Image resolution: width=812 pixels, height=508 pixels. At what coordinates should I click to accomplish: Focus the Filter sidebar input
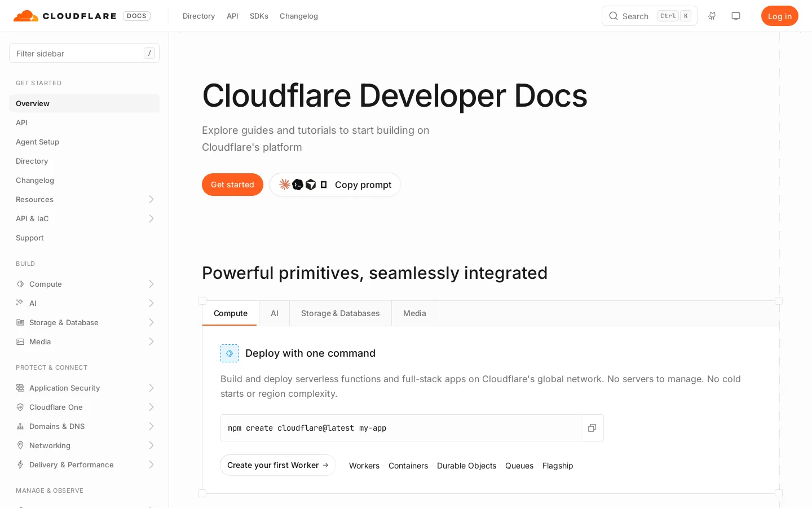tap(84, 53)
